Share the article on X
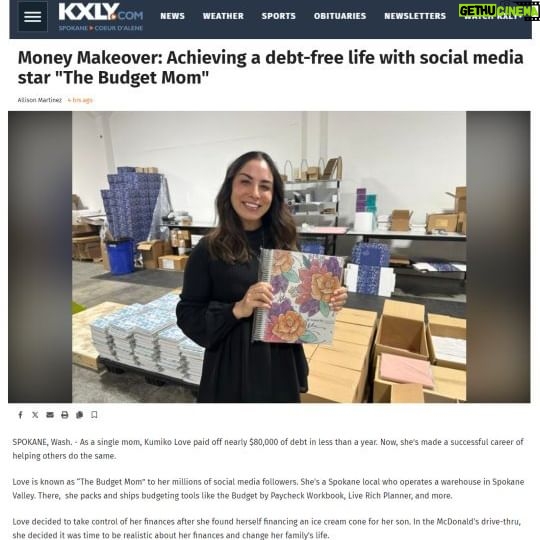540x540 pixels. pos(35,415)
